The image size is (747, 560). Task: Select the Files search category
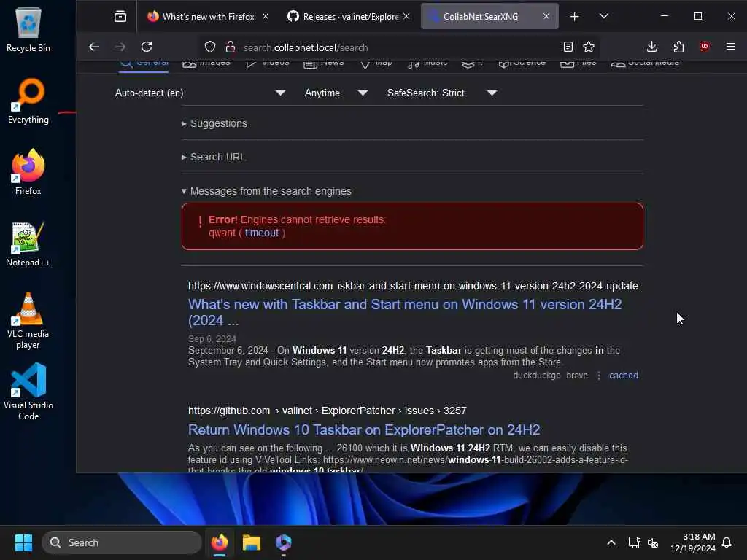click(578, 64)
